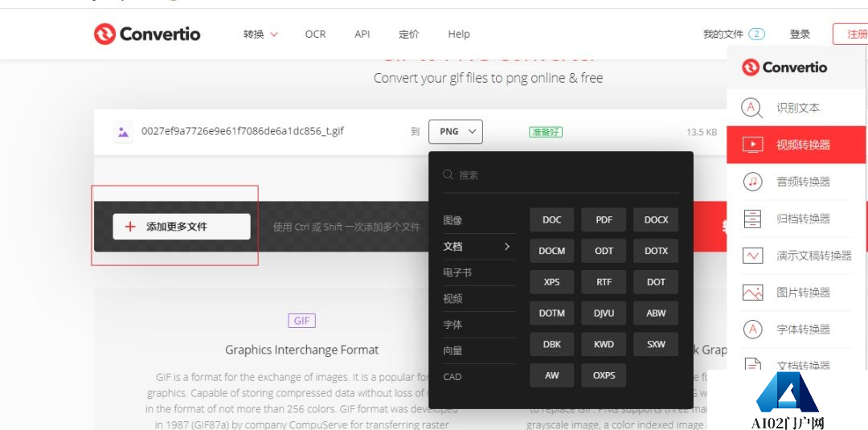The image size is (868, 430).
Task: Choose DOTX output format
Action: [x=656, y=251]
